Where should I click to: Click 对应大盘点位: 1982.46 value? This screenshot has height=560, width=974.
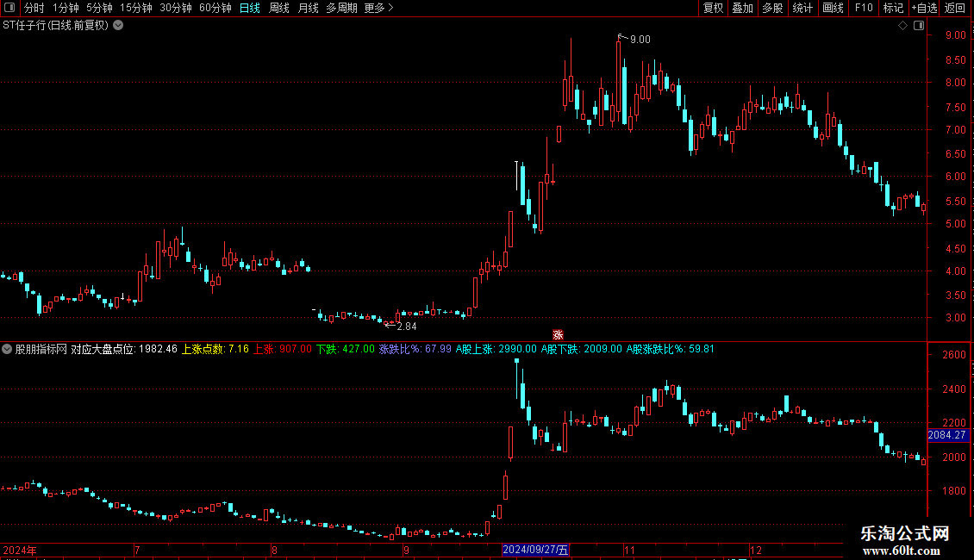124,349
